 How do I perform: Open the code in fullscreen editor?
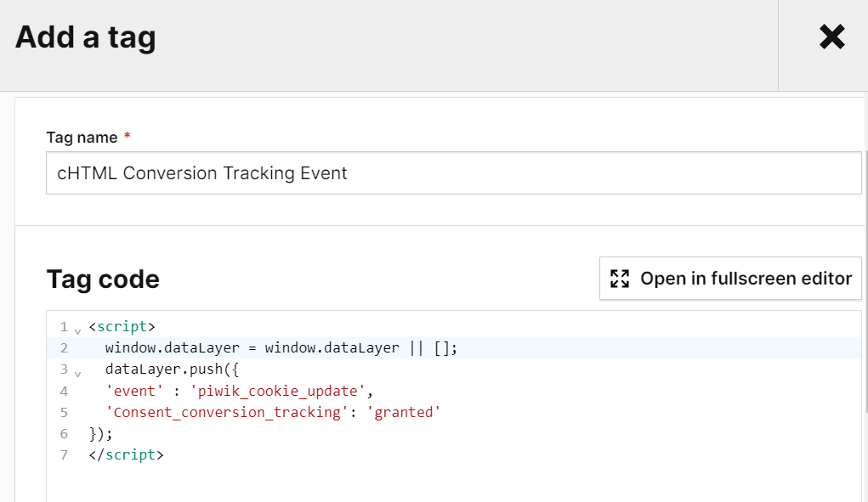[x=729, y=278]
